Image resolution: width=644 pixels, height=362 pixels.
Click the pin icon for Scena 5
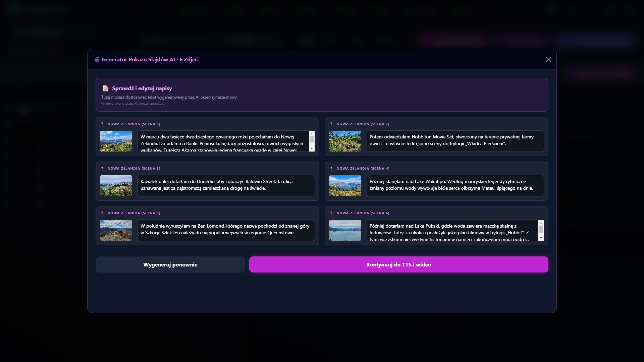(102, 213)
